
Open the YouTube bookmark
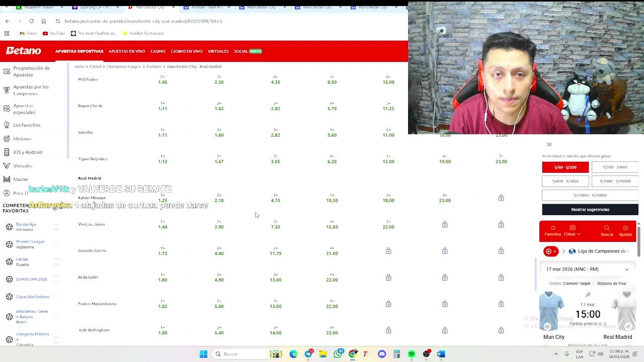point(54,33)
